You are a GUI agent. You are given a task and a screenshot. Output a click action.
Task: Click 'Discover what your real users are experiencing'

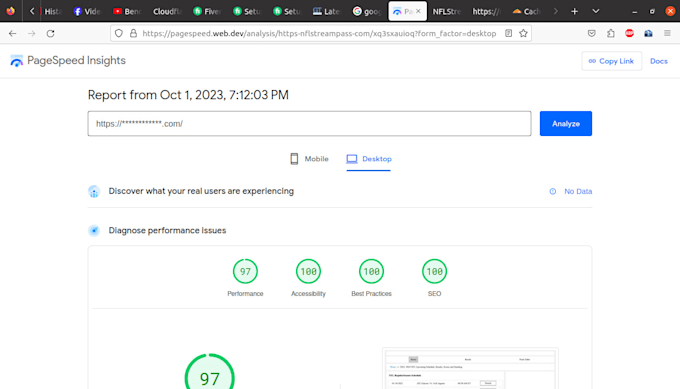tap(201, 191)
